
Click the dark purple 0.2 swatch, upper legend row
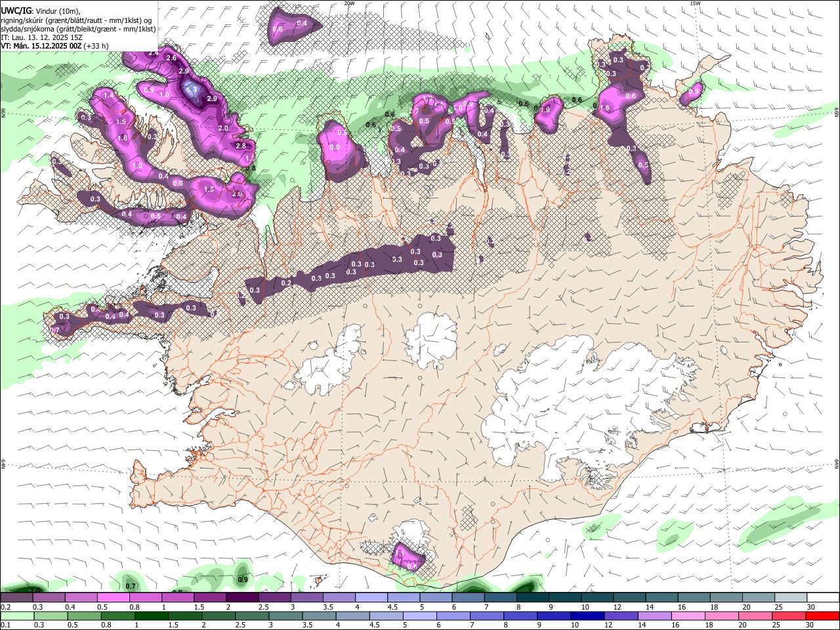point(16,598)
